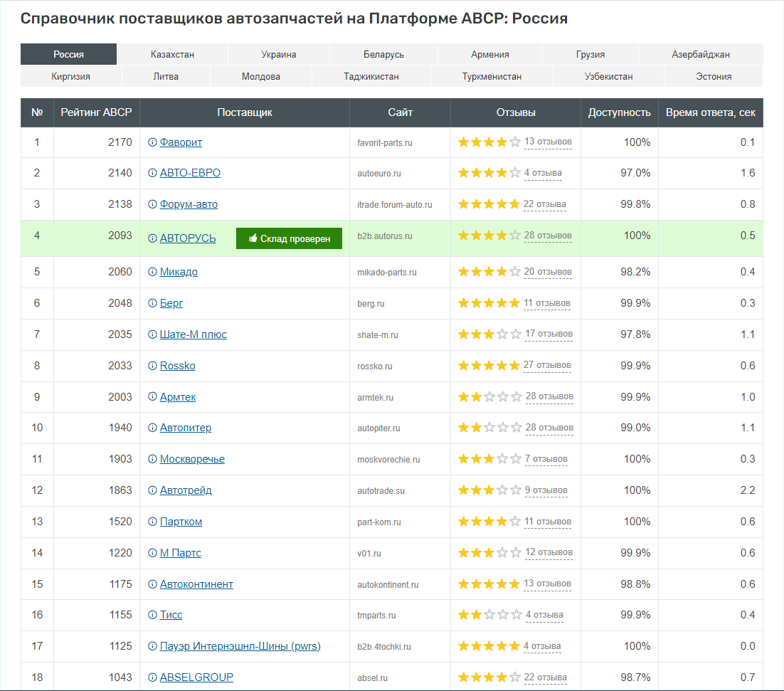Click the itrade.forum-auto.ru site text
The image size is (784, 691).
(395, 205)
